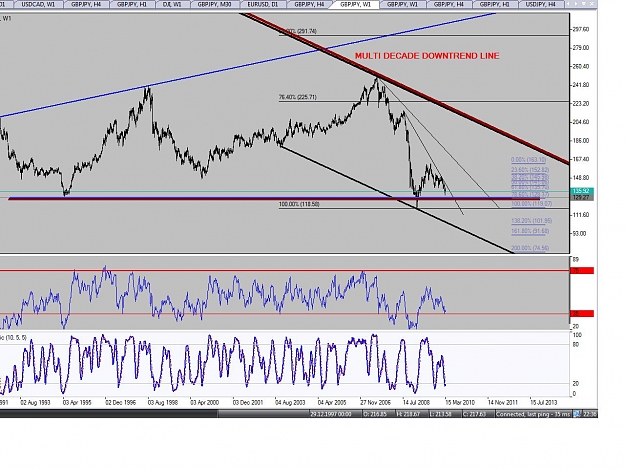Click the 186.00 value on price axis
This screenshot has height=469, width=625.
pyautogui.click(x=580, y=140)
